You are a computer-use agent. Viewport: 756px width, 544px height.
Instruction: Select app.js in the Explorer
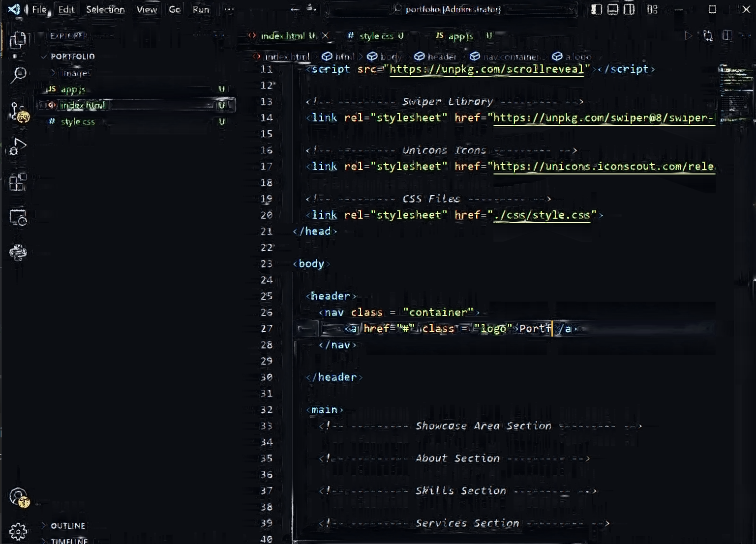pos(72,89)
